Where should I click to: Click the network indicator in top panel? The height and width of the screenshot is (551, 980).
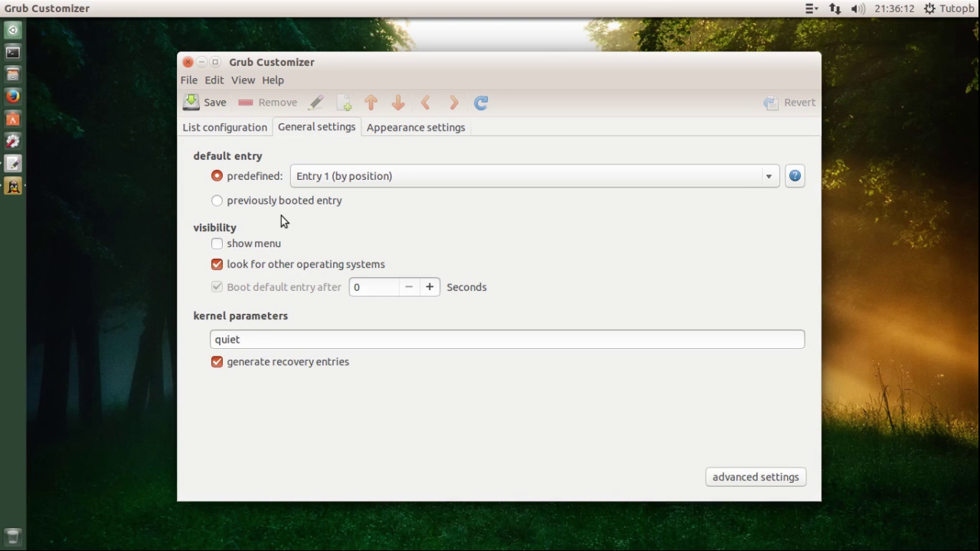(x=835, y=8)
